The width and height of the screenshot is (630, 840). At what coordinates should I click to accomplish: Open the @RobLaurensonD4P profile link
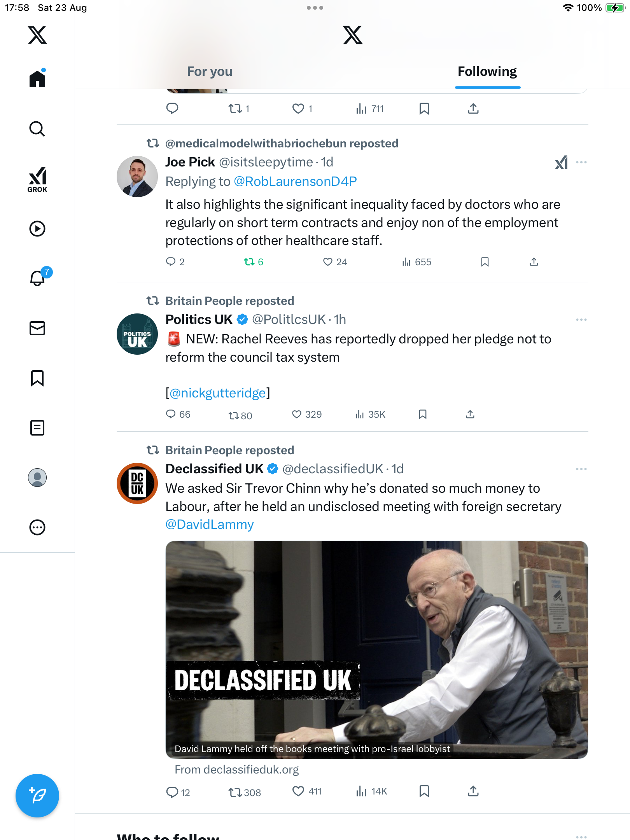[x=295, y=182]
